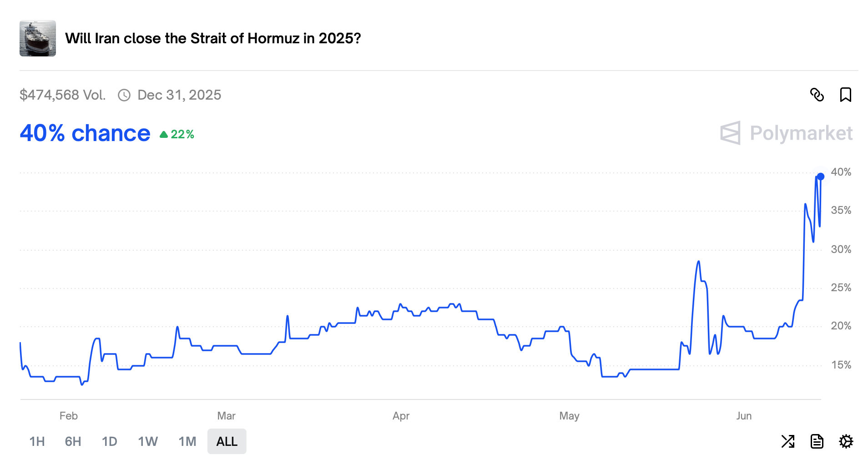Click the "40% chance" headline value
This screenshot has width=868, height=465.
point(85,133)
